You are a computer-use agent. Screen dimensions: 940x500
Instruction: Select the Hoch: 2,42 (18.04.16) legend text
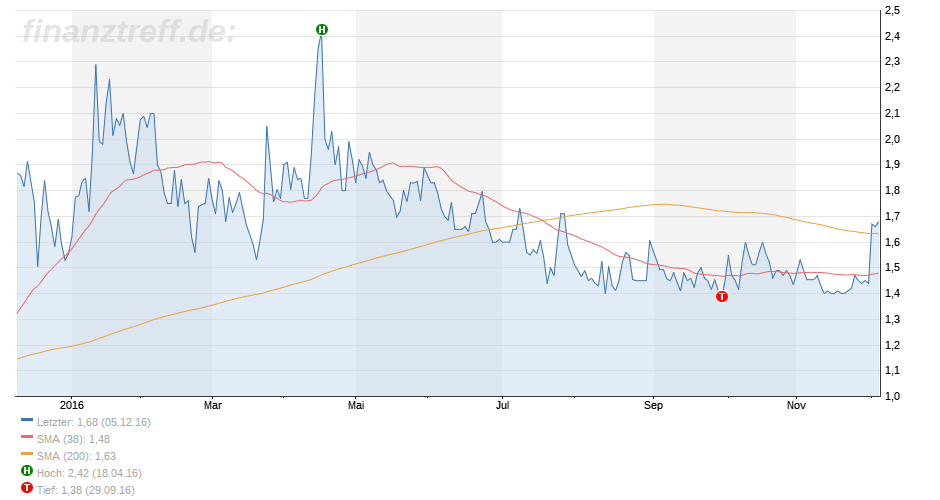point(89,473)
